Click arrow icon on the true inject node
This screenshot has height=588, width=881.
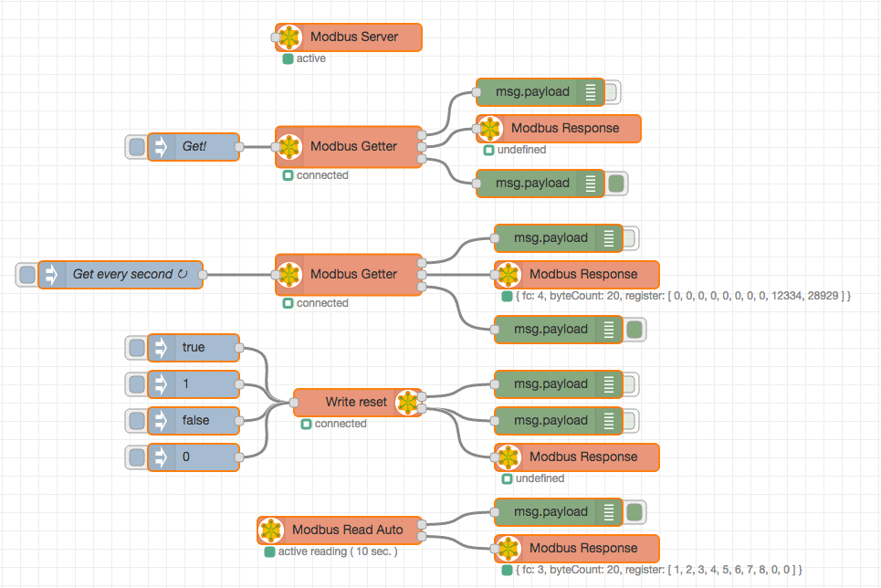[x=162, y=348]
